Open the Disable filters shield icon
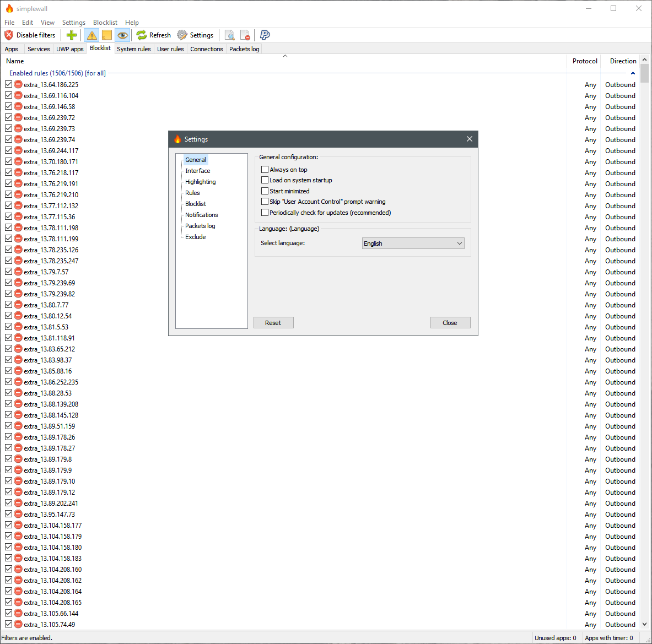Screen dimensions: 652x644 [8, 35]
